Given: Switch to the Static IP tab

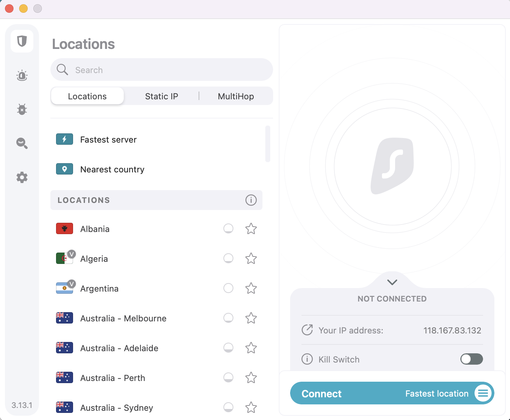Looking at the screenshot, I should pyautogui.click(x=162, y=96).
